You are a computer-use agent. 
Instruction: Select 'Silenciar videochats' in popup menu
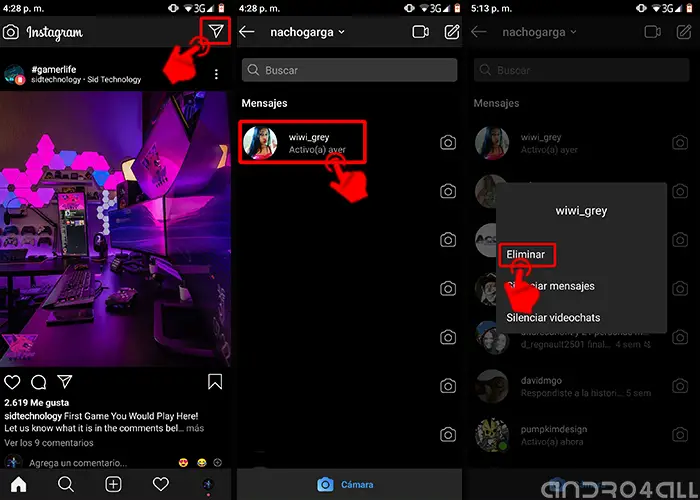pos(553,318)
